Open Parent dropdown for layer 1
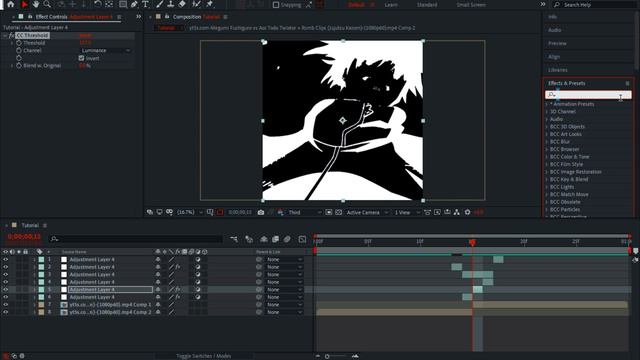 coord(284,259)
